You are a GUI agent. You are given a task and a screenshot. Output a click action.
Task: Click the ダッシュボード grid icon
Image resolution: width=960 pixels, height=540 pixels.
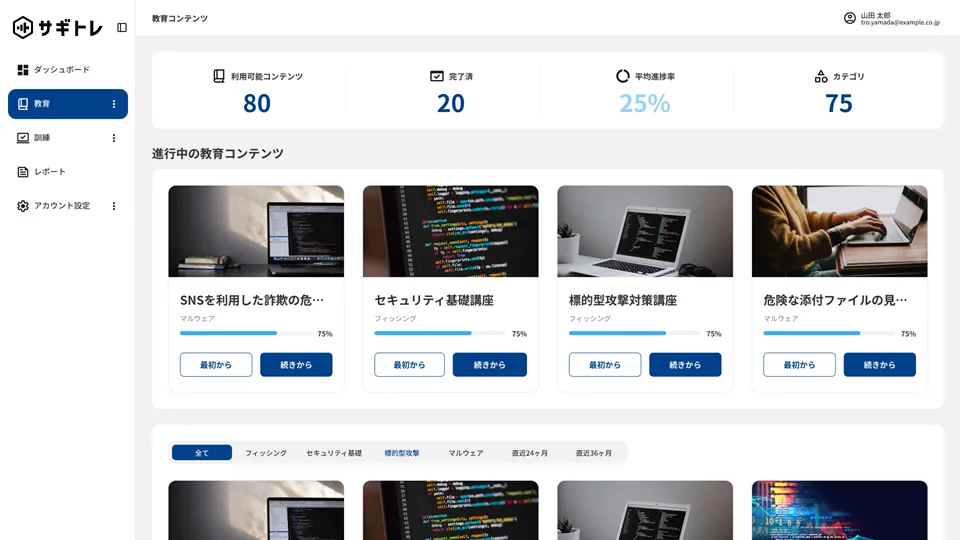pyautogui.click(x=23, y=70)
